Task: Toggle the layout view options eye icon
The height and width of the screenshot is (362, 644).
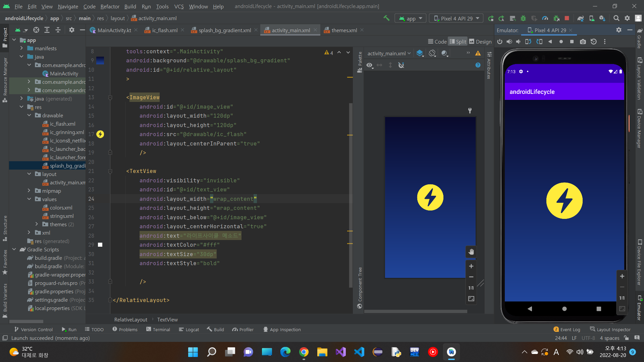Action: pyautogui.click(x=369, y=65)
